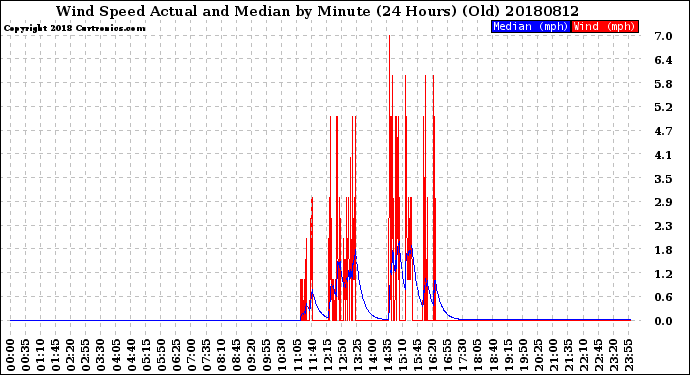Click the 19:15 time axis label
690x375 pixels.
tap(508, 355)
